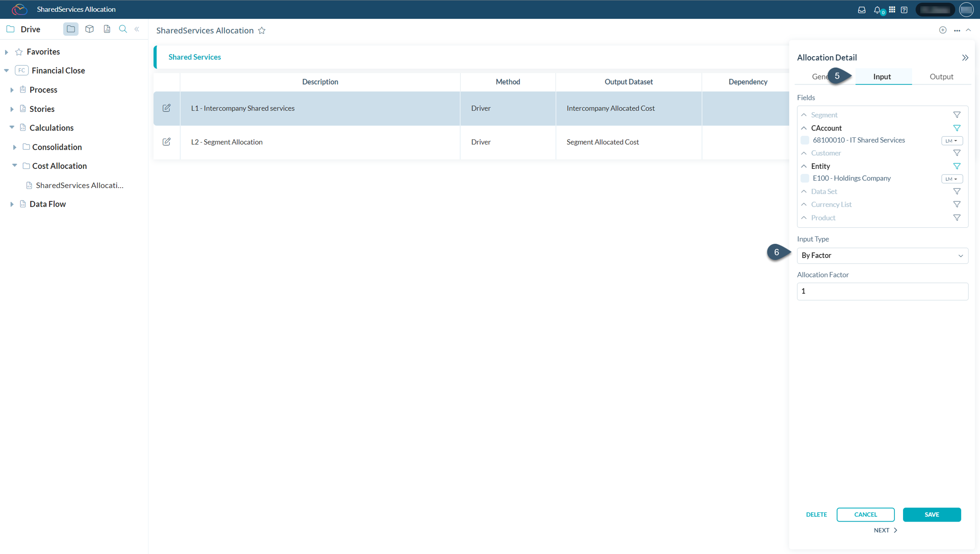980x554 pixels.
Task: Expand the Data Flow tree item
Action: coord(11,204)
